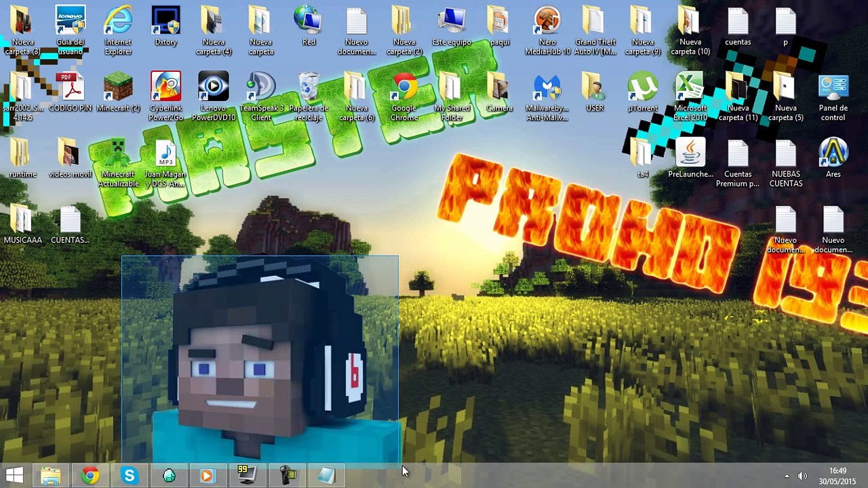The image size is (868, 488).
Task: Select the videos movil folder
Action: 70,158
